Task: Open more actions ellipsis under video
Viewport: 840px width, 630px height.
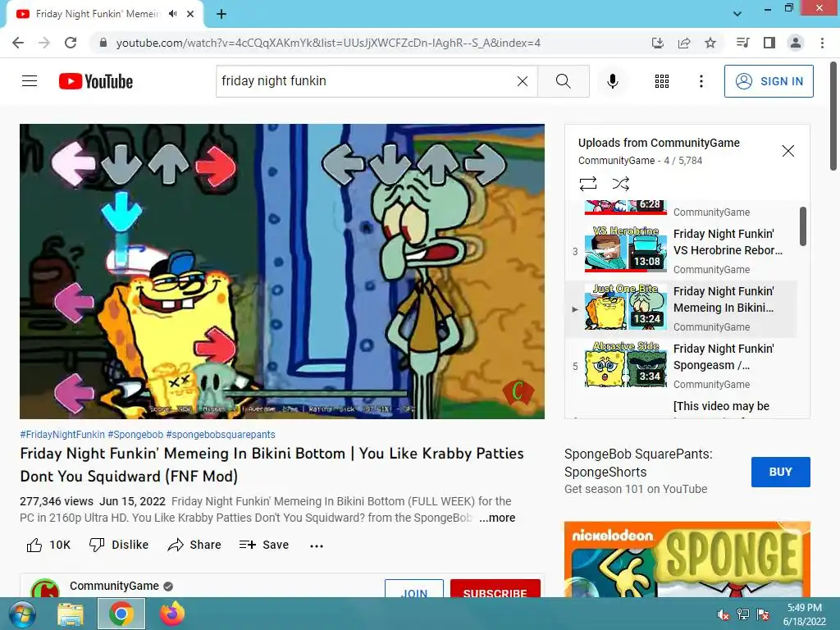Action: point(317,546)
